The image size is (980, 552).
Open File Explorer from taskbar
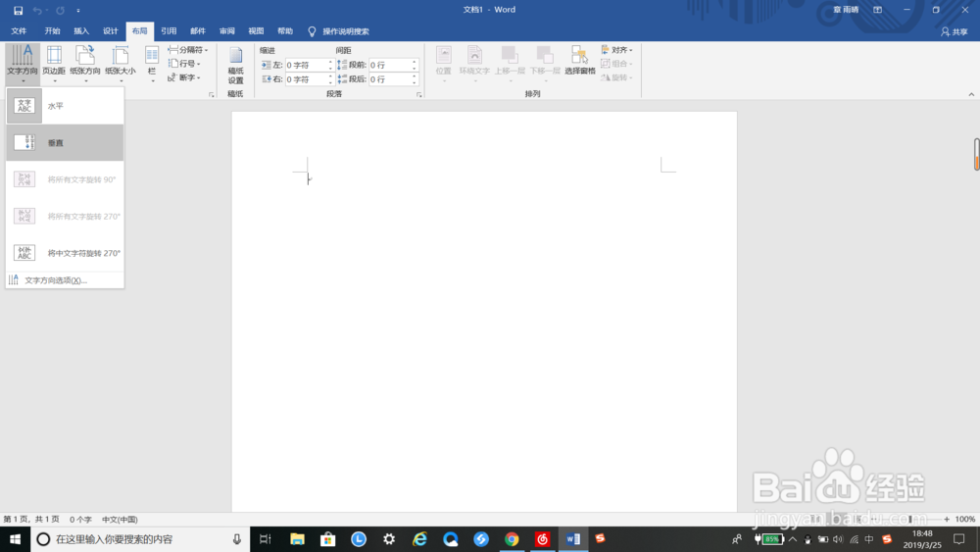(297, 539)
